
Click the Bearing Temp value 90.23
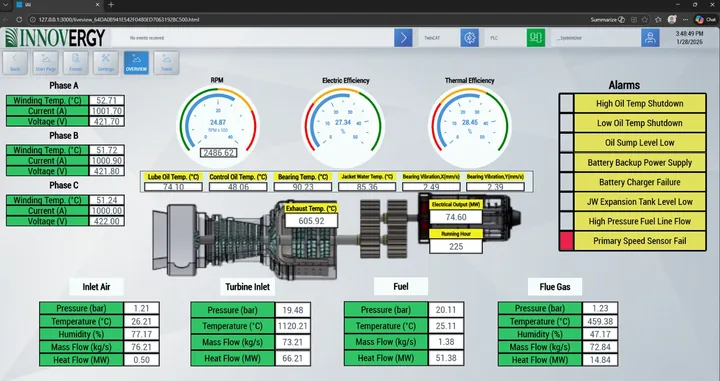(303, 187)
